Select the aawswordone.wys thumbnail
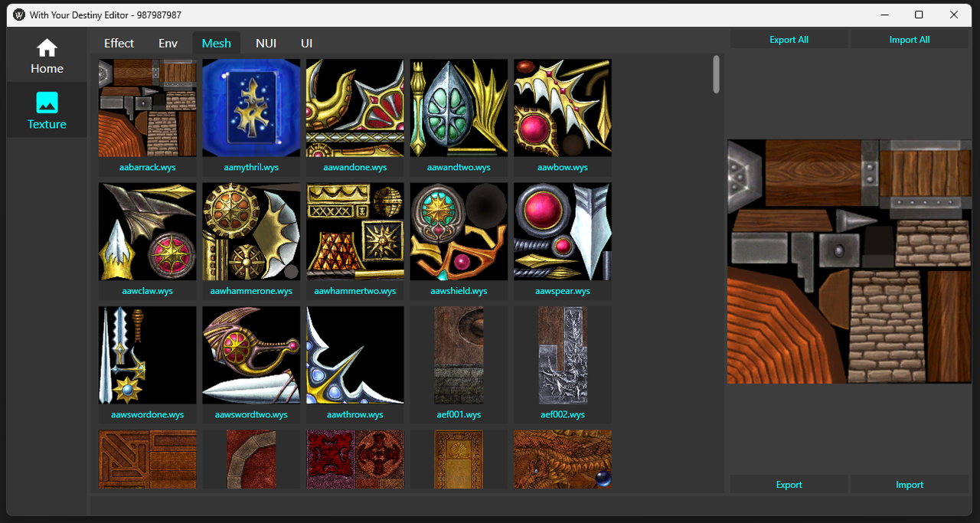The height and width of the screenshot is (523, 980). point(148,355)
